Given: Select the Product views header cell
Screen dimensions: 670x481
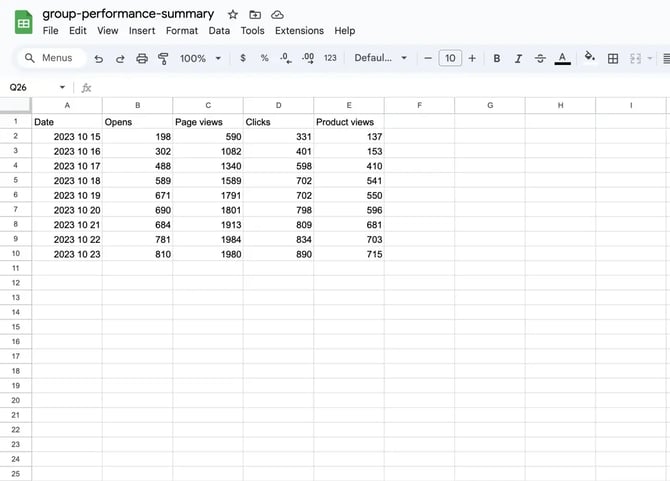Looking at the screenshot, I should coord(349,122).
